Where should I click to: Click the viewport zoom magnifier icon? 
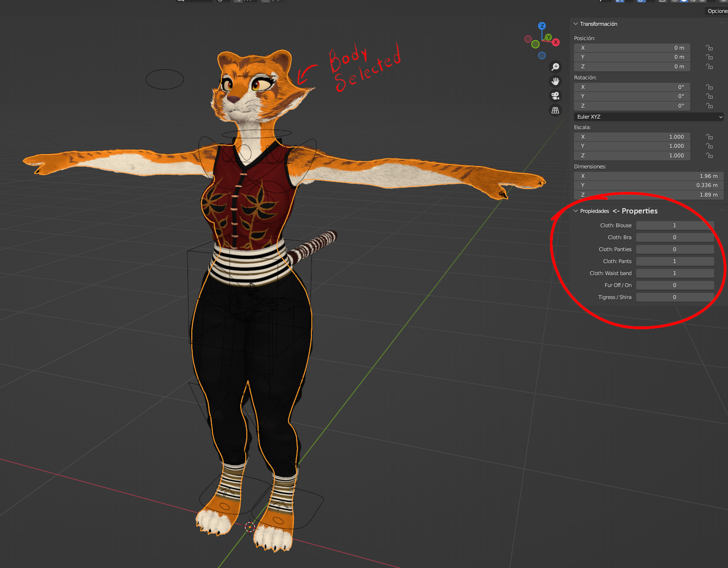coord(555,67)
